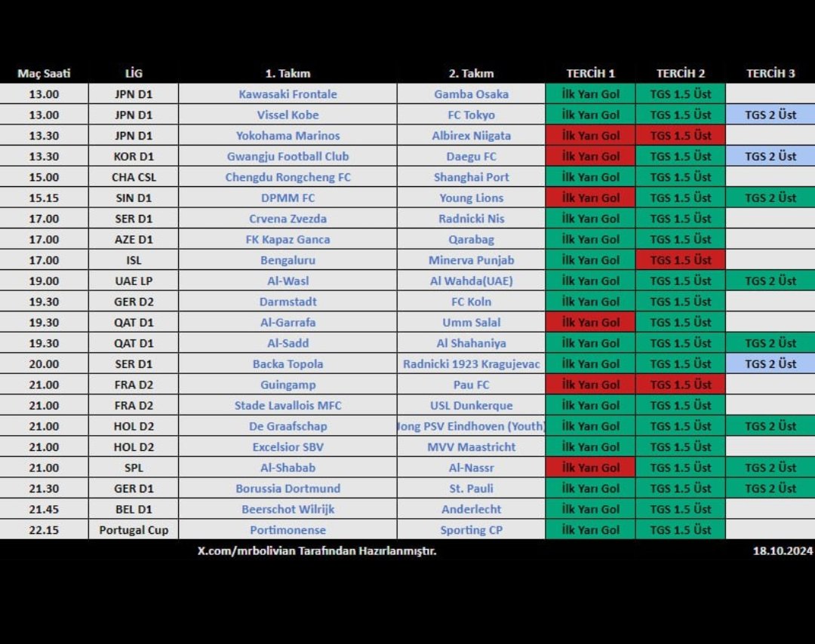
Task: Select the Portugal Cup league cell
Action: tap(134, 529)
